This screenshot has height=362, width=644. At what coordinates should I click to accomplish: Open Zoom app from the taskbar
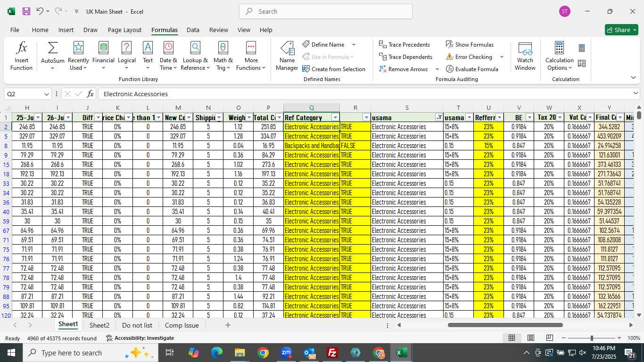tap(286, 353)
